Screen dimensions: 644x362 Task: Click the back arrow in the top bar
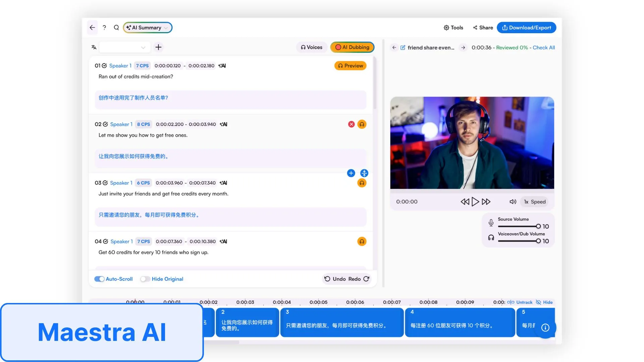point(92,27)
